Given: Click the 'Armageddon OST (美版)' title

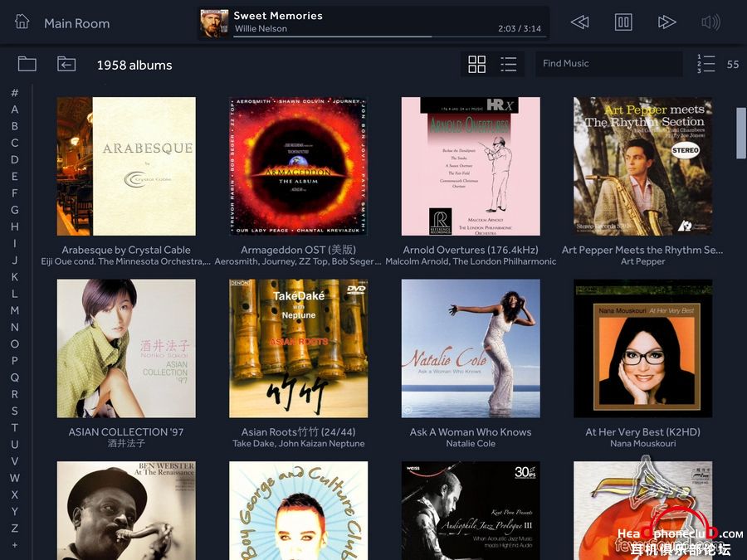Looking at the screenshot, I should tap(298, 250).
